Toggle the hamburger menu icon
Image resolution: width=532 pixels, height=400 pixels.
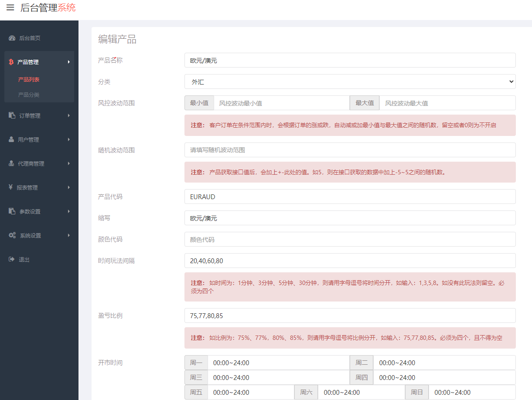[x=10, y=7]
